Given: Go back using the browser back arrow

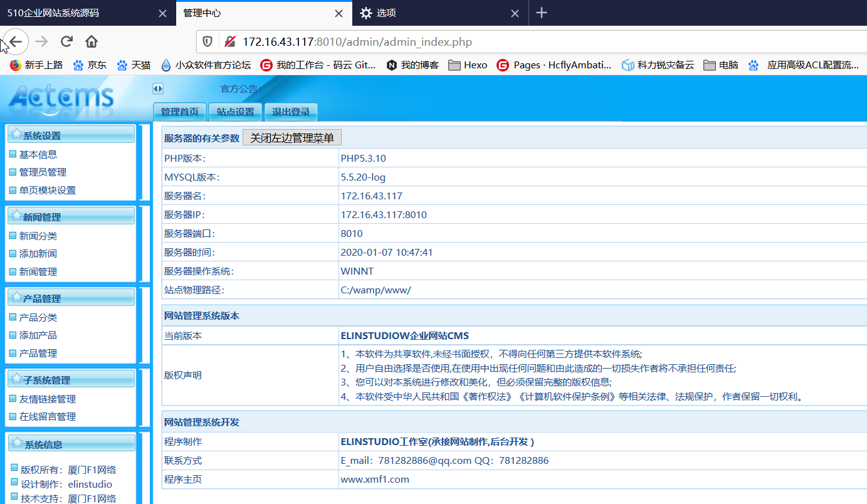Looking at the screenshot, I should click(16, 42).
